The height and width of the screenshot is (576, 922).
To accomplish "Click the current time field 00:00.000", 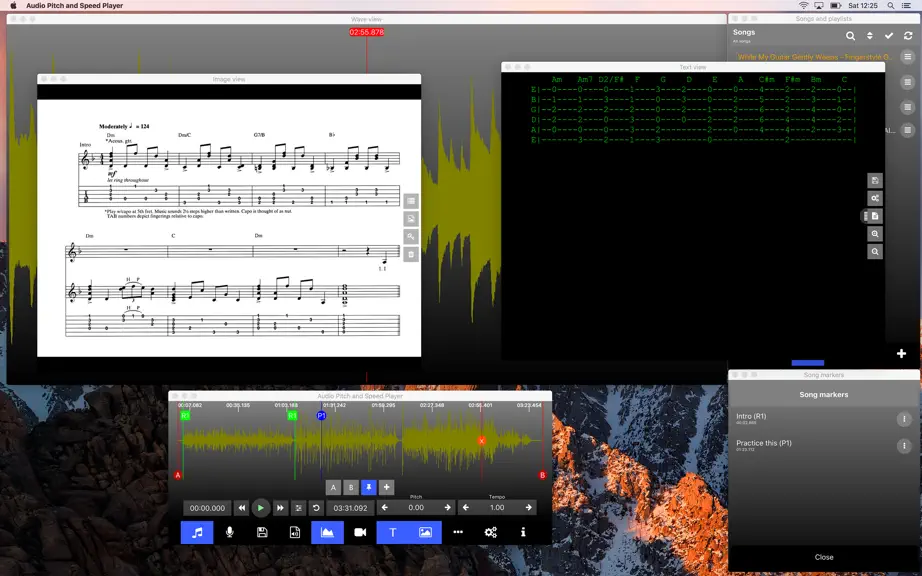I will tap(207, 508).
